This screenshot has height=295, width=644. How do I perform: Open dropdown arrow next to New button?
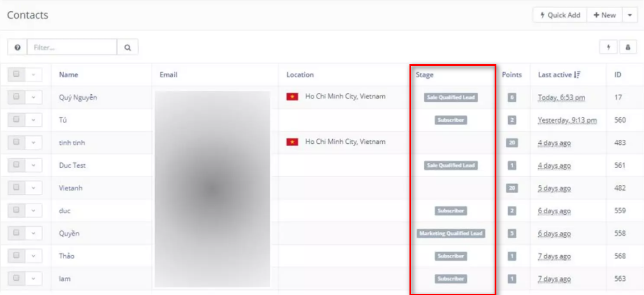(x=630, y=15)
